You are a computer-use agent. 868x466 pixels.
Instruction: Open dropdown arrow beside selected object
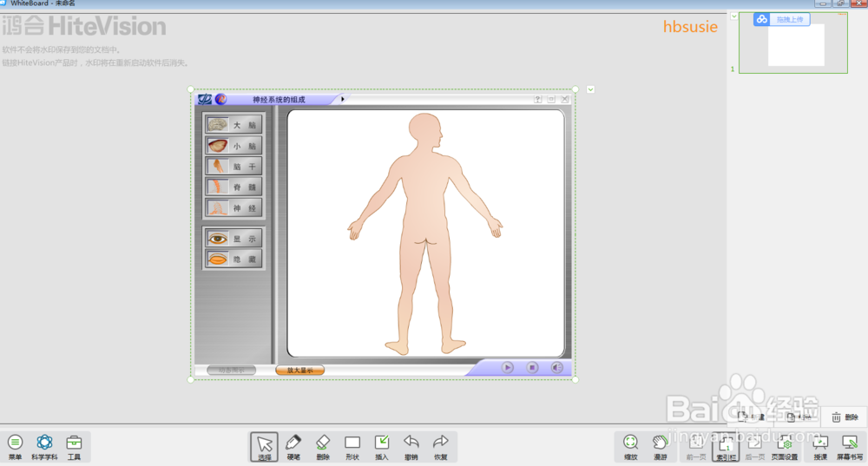(590, 89)
